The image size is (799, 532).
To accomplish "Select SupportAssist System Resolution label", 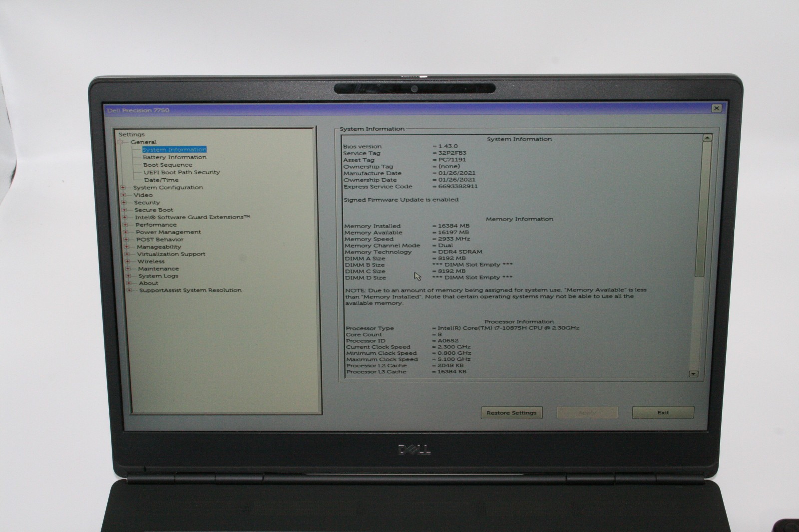I will (190, 290).
